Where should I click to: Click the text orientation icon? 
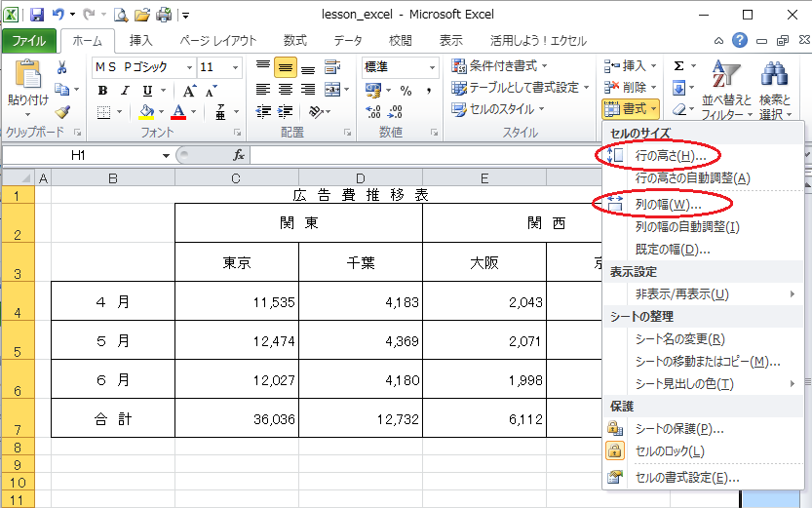[x=315, y=112]
